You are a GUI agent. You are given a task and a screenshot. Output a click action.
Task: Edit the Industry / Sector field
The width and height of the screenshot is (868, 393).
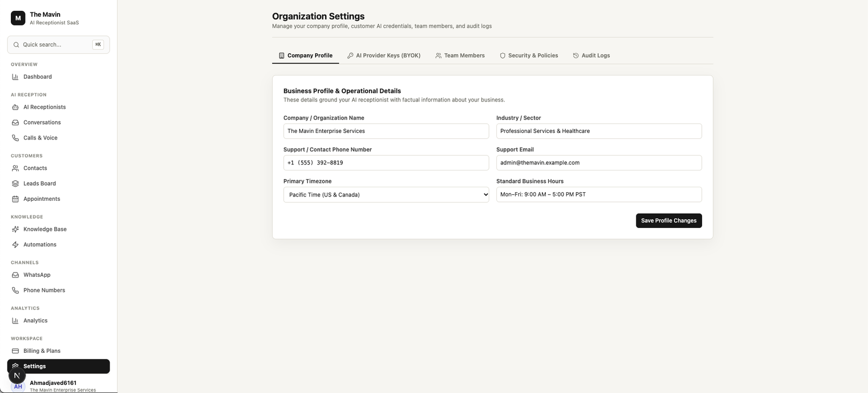click(599, 131)
